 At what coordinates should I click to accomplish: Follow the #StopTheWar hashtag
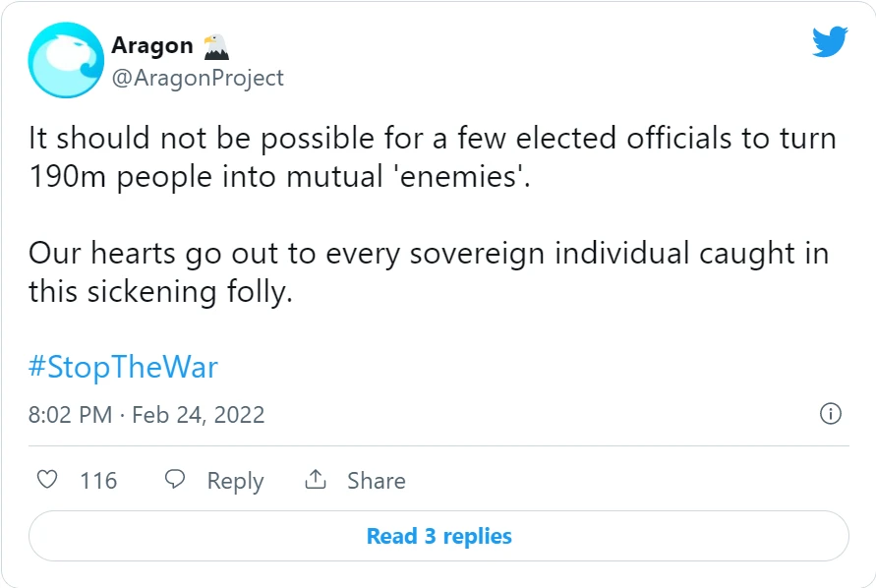[123, 367]
